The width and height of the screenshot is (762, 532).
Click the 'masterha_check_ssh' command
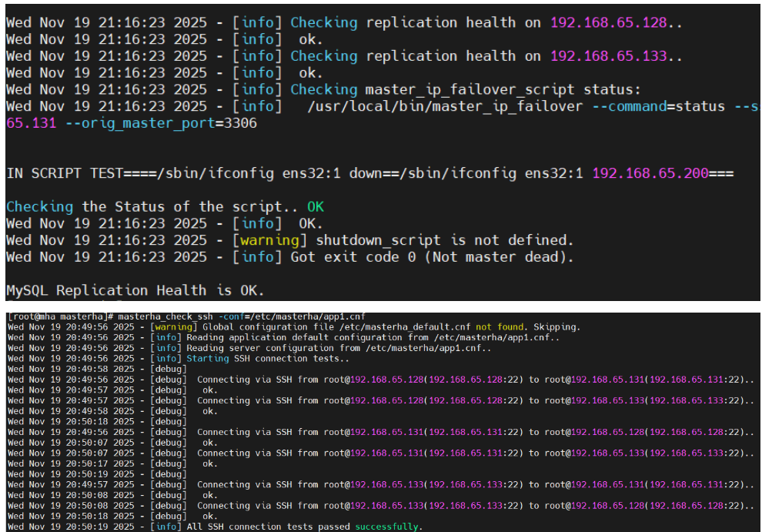point(165,316)
